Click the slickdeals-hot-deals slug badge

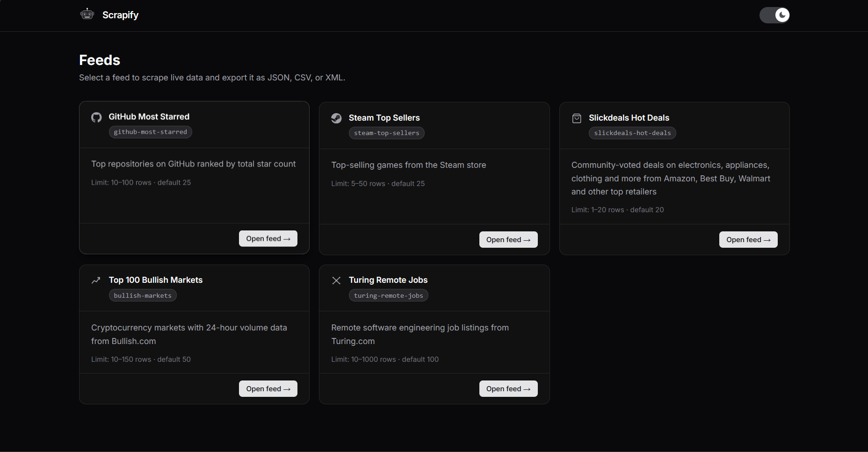point(632,133)
